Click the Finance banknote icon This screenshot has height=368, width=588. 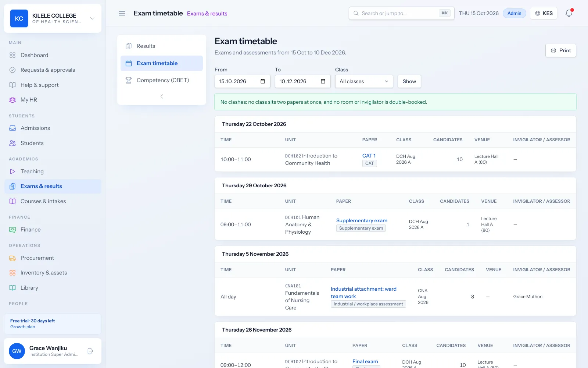coord(12,230)
